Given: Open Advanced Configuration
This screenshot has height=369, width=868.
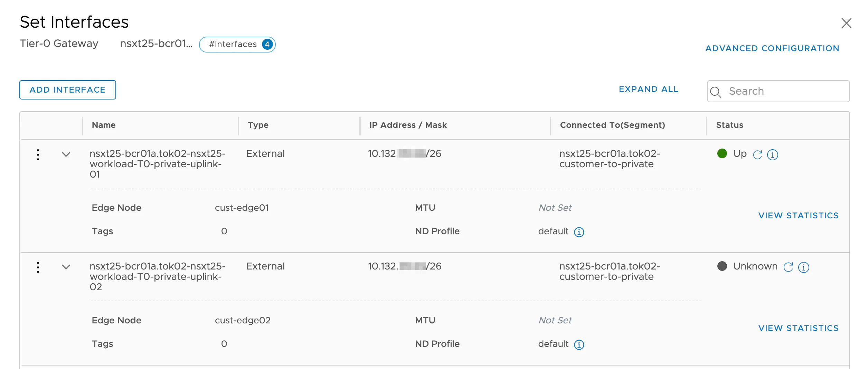Looking at the screenshot, I should [x=772, y=48].
